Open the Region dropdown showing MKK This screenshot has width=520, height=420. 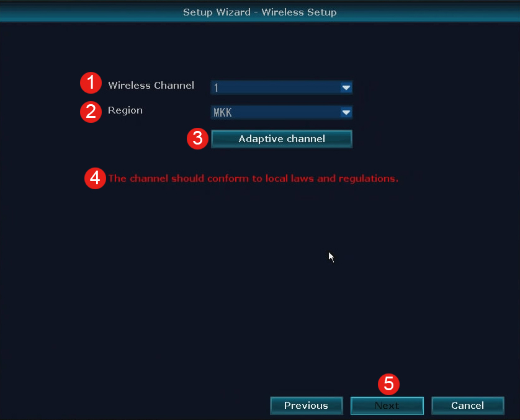281,112
